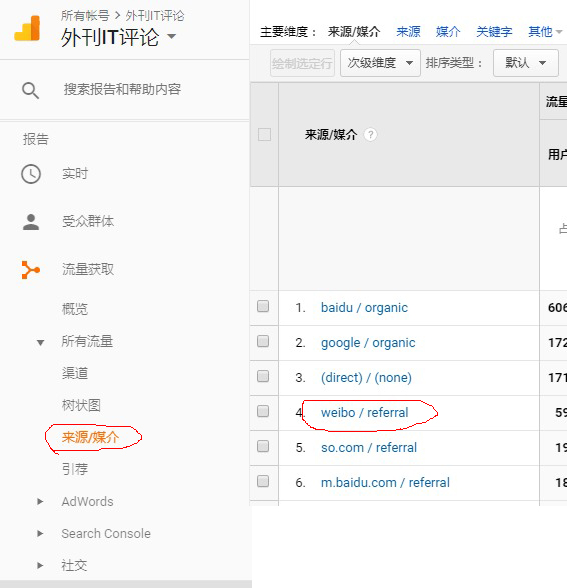Open the 实时 clock icon report
The height and width of the screenshot is (588, 567).
tap(31, 174)
